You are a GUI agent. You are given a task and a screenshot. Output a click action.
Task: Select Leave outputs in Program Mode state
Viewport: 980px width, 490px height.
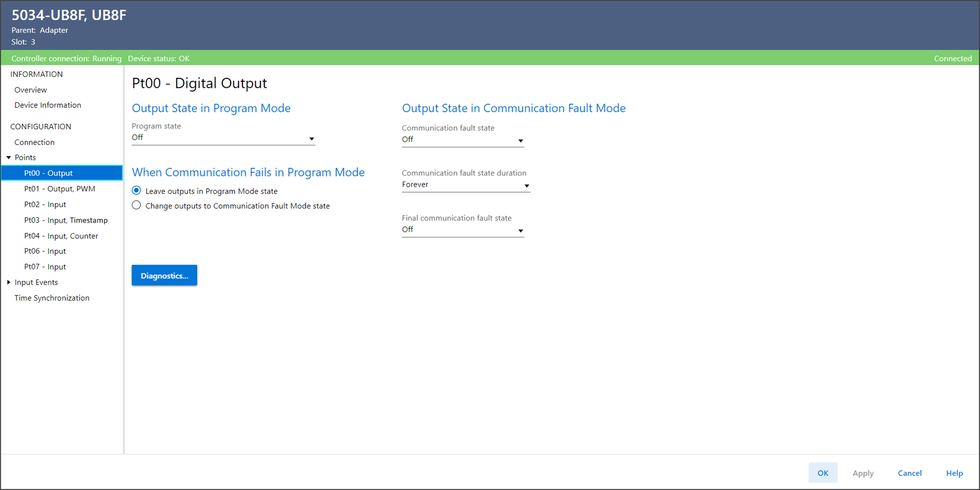pos(136,191)
